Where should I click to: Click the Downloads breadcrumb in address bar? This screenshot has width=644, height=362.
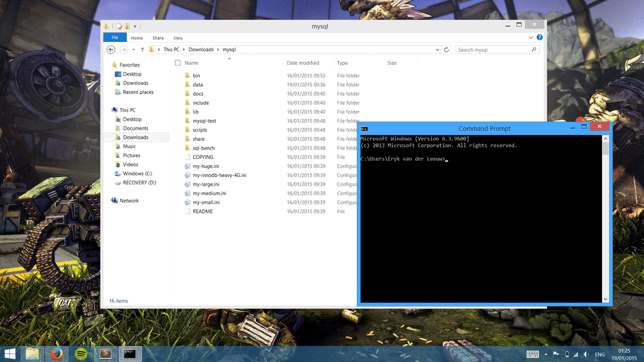pyautogui.click(x=201, y=50)
